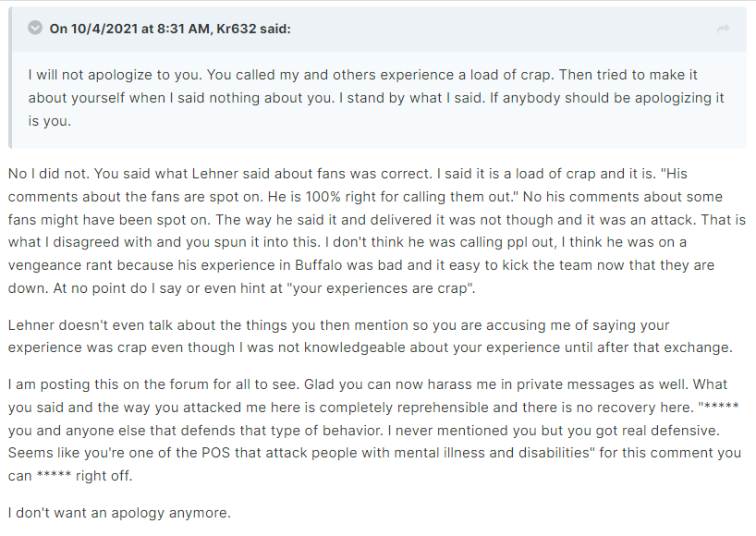Click the quoted text "I will not apologize to you"

(115, 75)
